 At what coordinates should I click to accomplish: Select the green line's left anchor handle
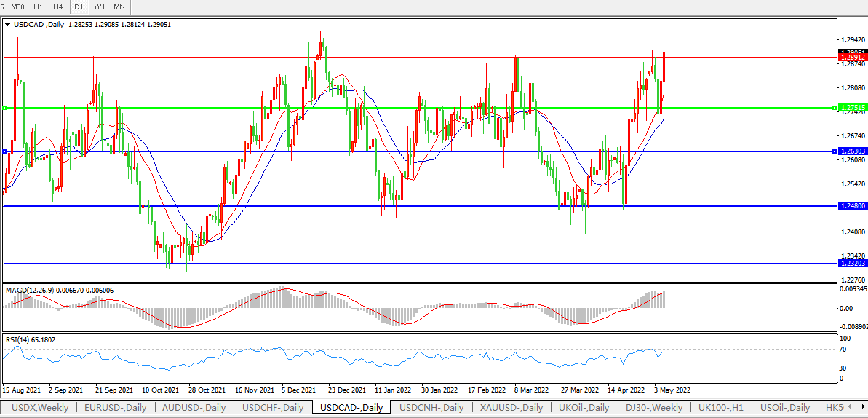click(x=4, y=108)
